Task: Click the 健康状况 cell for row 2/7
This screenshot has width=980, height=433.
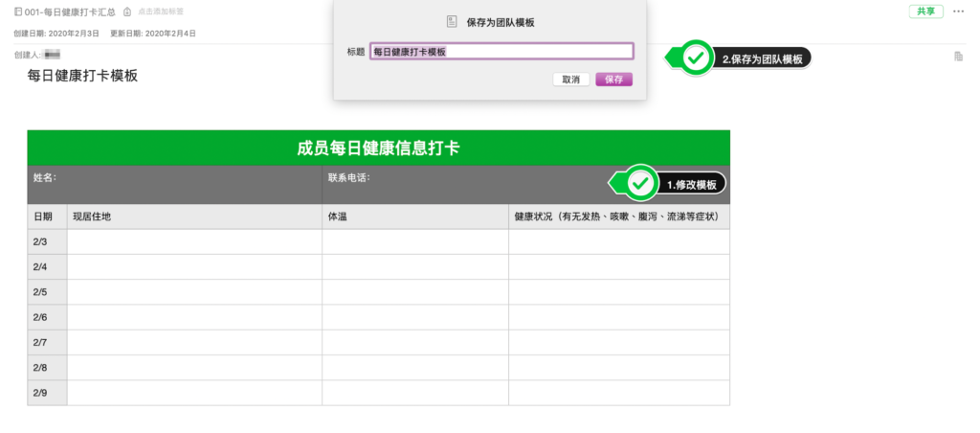Action: tap(618, 342)
